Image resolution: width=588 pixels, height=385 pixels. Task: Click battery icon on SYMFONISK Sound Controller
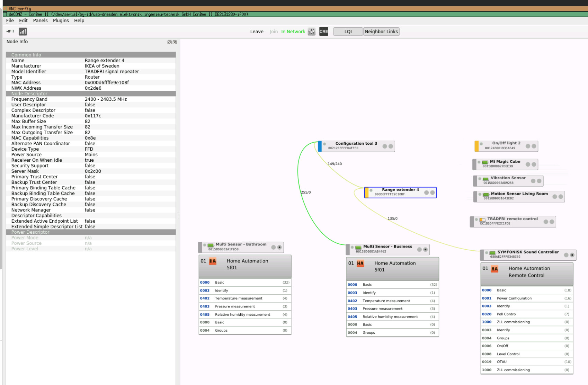point(492,253)
